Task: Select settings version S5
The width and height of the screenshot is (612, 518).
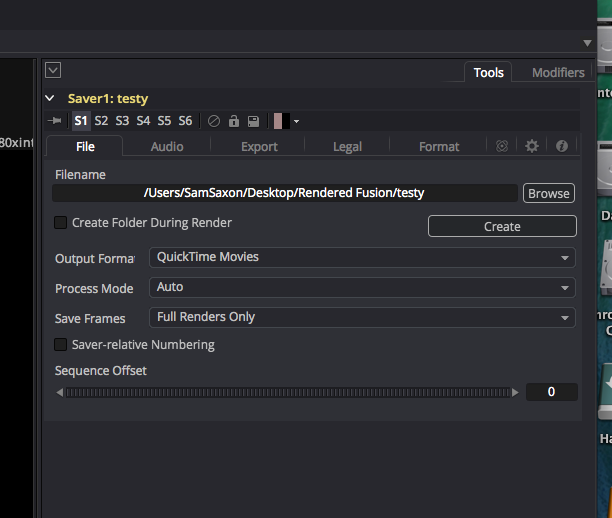Action: [164, 121]
